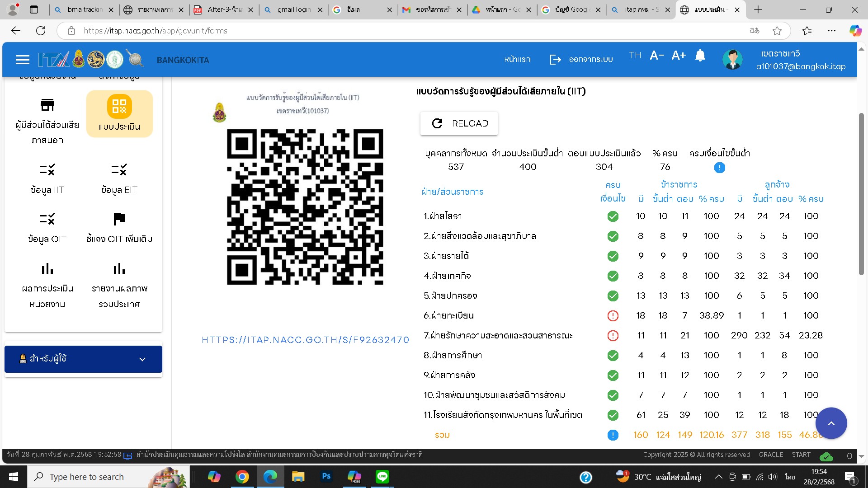Viewport: 868px width, 488px height.
Task: Switch to the After-3 PDF tab
Action: 224,9
